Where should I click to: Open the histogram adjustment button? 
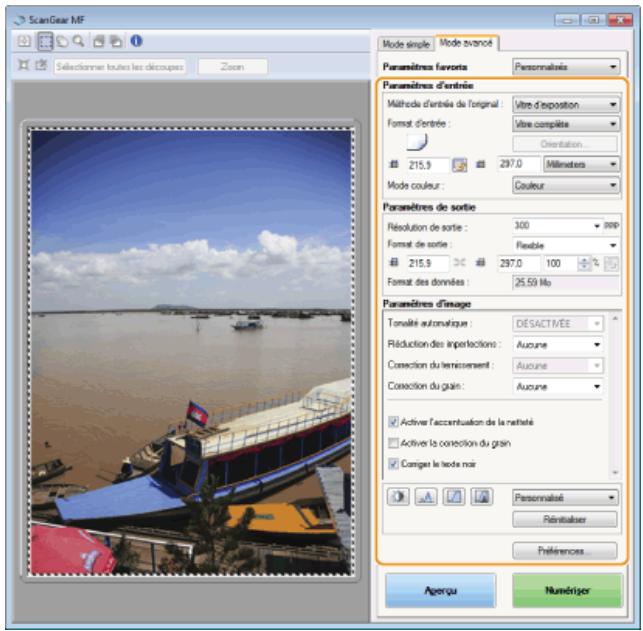point(426,497)
